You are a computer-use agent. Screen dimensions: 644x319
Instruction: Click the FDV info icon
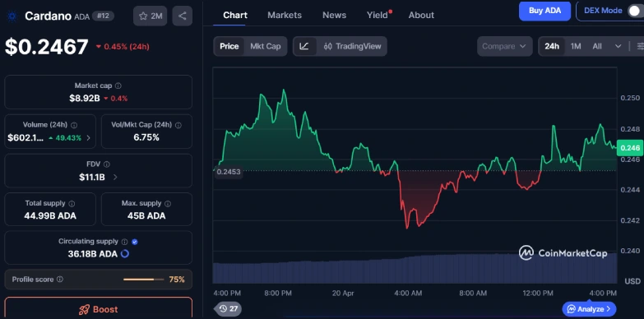[x=107, y=164]
